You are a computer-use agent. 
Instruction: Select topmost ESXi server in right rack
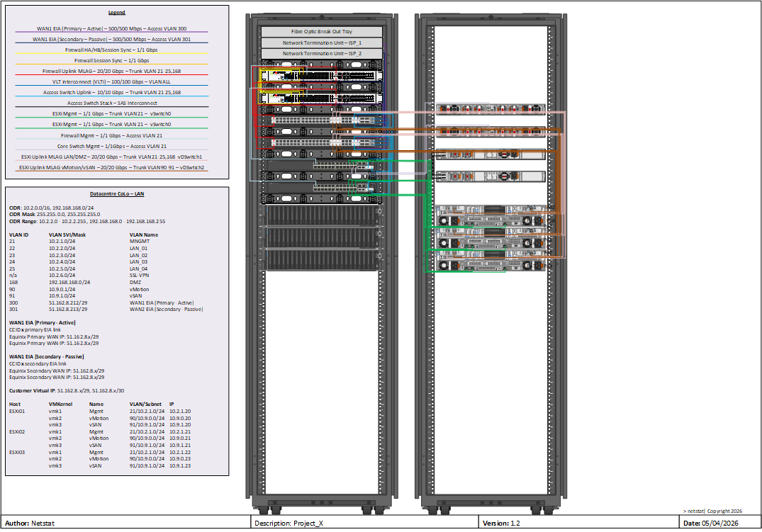491,215
